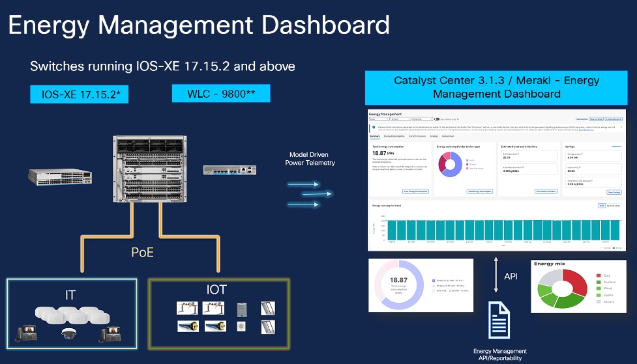Click the Catalyst Center 3.1.3 / Meraki banner
Image resolution: width=637 pixels, height=364 pixels.
click(496, 87)
